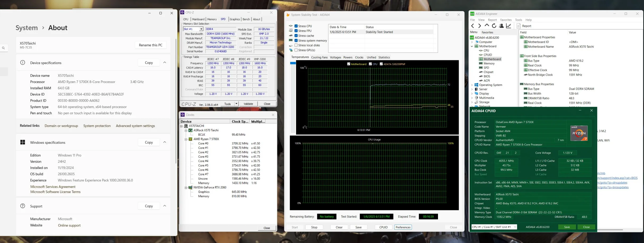This screenshot has width=644, height=243.
Task: Select Memory entry in AIDA64 tree
Action: [489, 63]
